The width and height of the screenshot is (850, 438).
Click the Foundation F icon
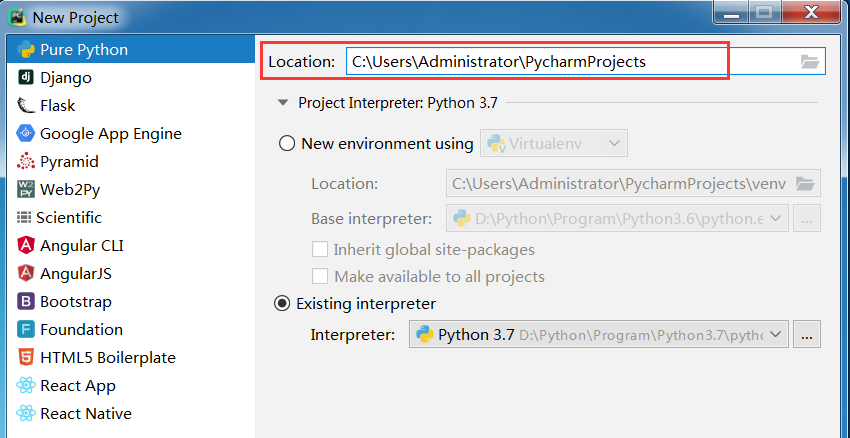point(25,330)
